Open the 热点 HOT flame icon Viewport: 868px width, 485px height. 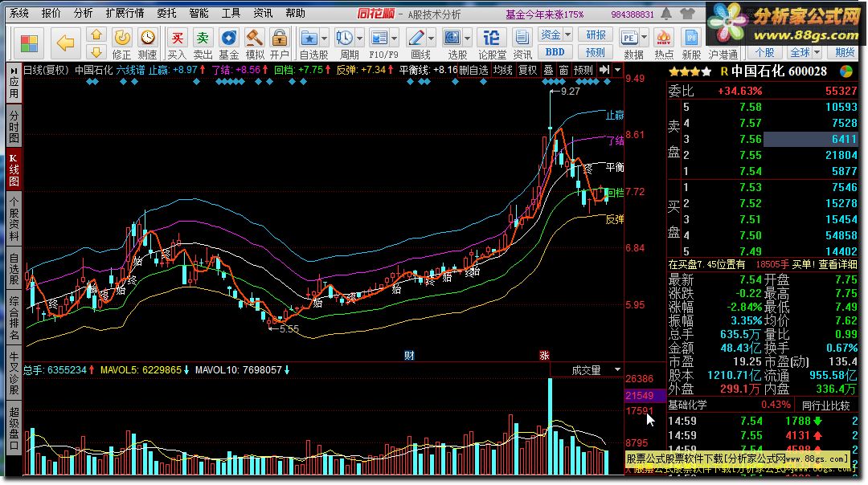664,38
